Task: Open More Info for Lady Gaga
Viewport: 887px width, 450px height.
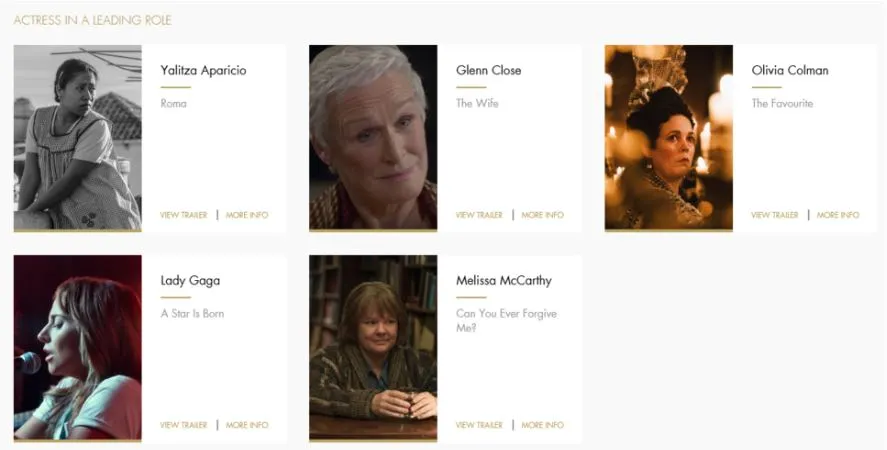Action: point(247,425)
